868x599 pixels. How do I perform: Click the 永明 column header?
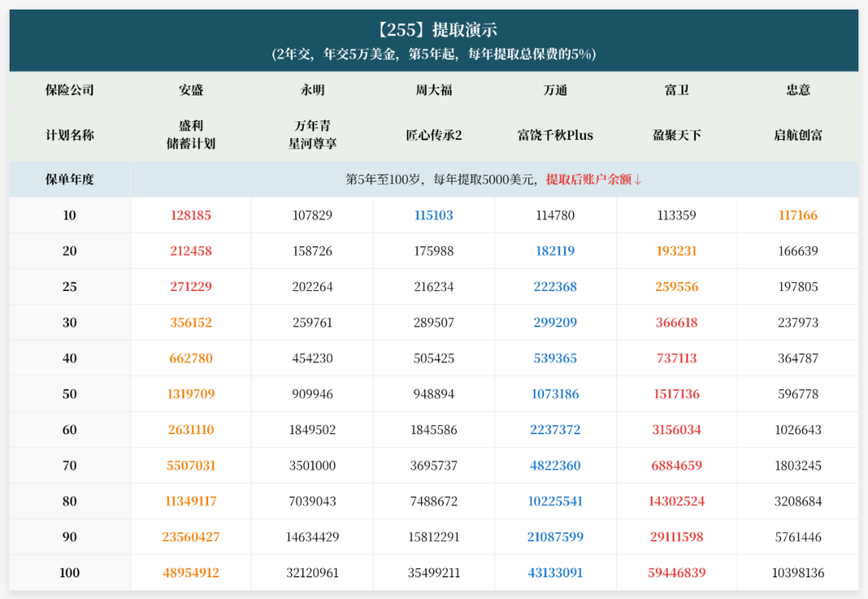313,90
